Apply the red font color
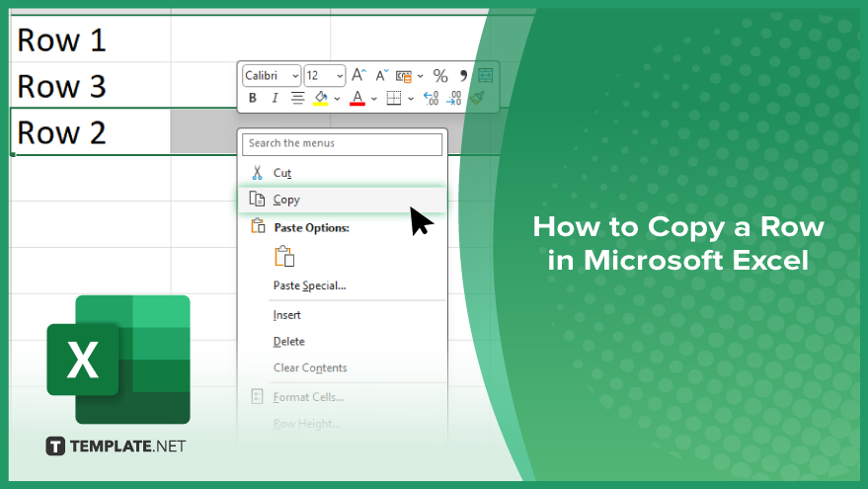The image size is (868, 489). click(357, 99)
